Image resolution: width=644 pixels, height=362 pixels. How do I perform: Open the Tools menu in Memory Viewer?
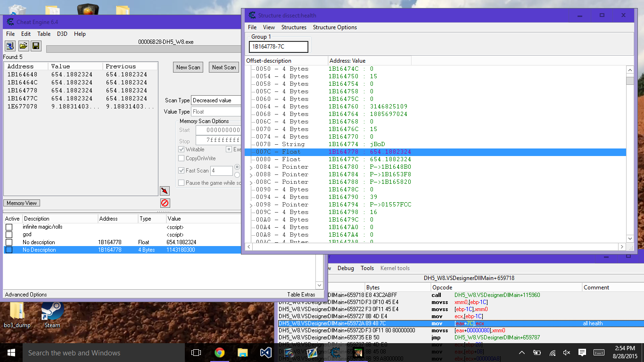[367, 268]
